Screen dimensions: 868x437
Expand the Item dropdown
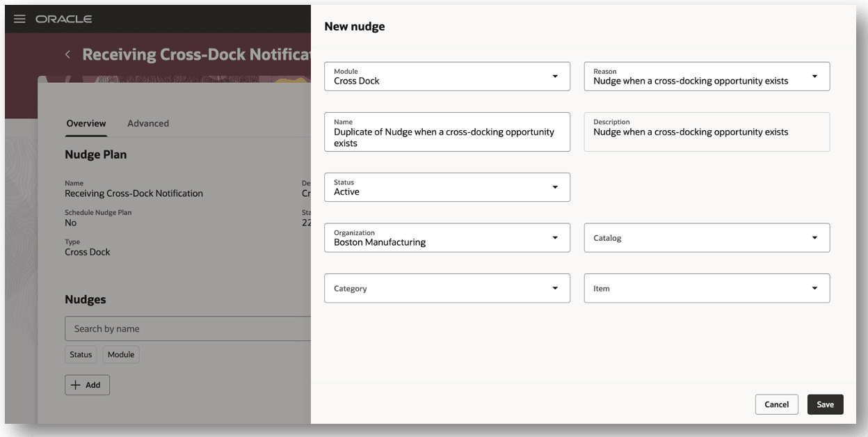[814, 288]
